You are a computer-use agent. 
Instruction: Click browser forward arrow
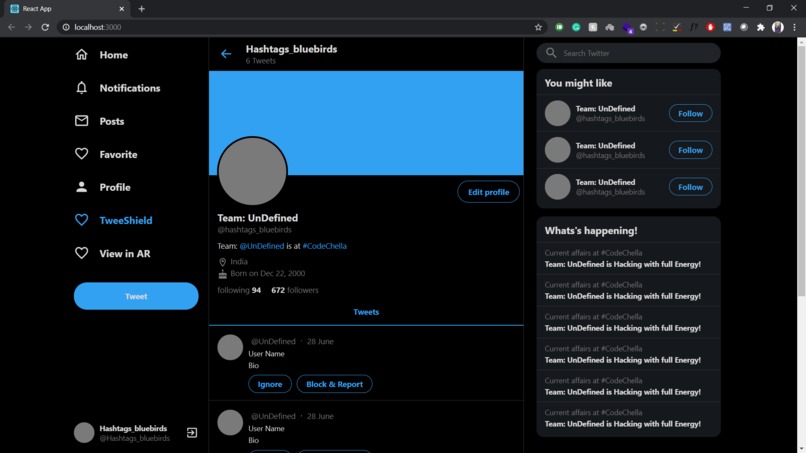click(28, 27)
